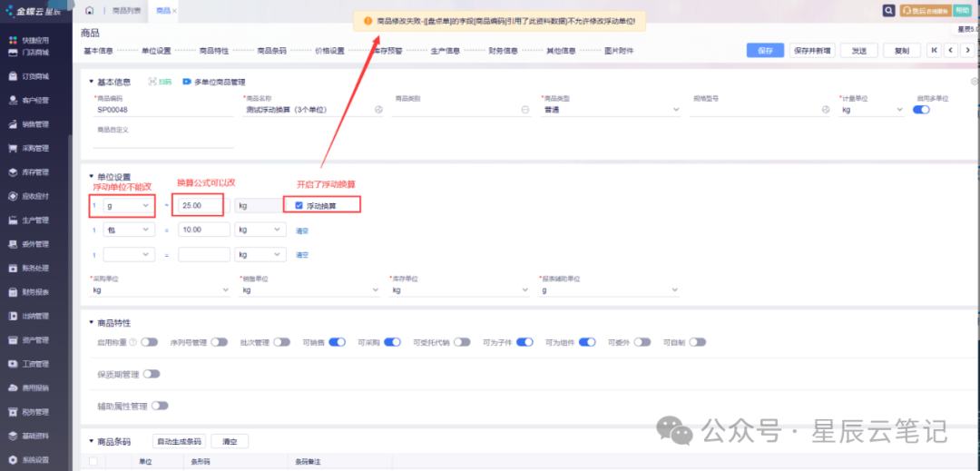The height and width of the screenshot is (471, 980).
Task: Go to previous record arrow
Action: click(951, 51)
